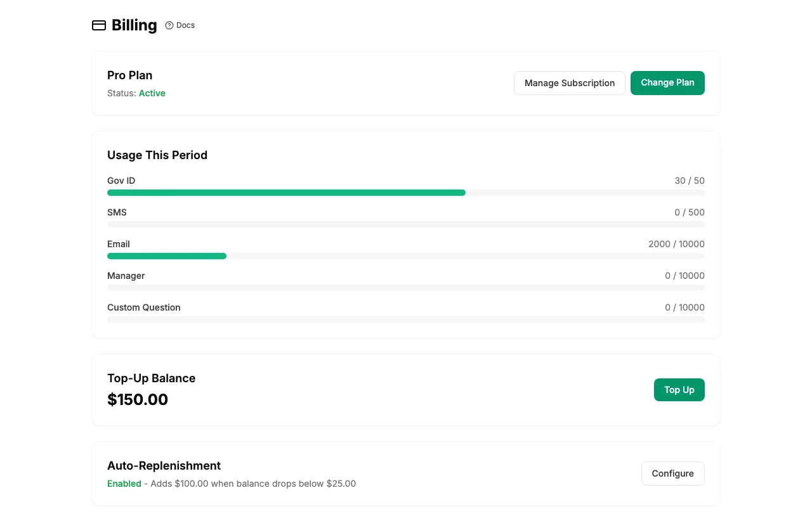The image size is (812, 521).
Task: Click the 30 / 50 Gov ID counter
Action: pyautogui.click(x=690, y=181)
